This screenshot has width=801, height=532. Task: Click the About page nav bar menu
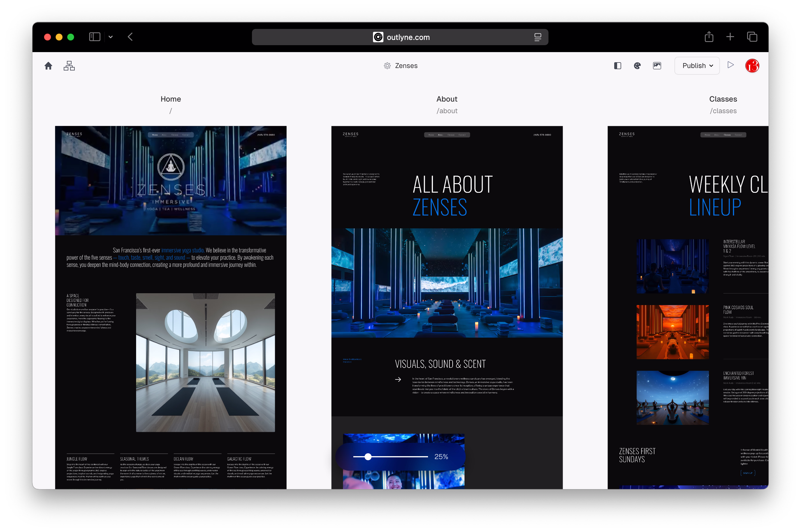(447, 135)
